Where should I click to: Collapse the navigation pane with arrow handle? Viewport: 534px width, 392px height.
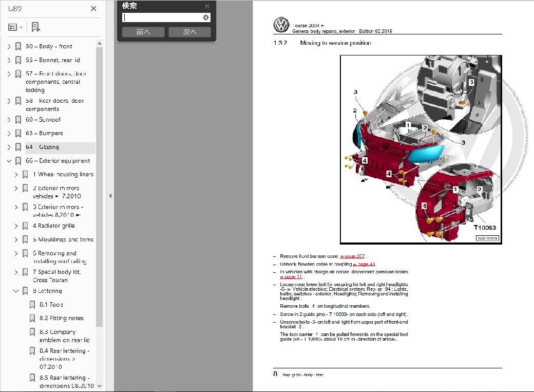tap(110, 196)
